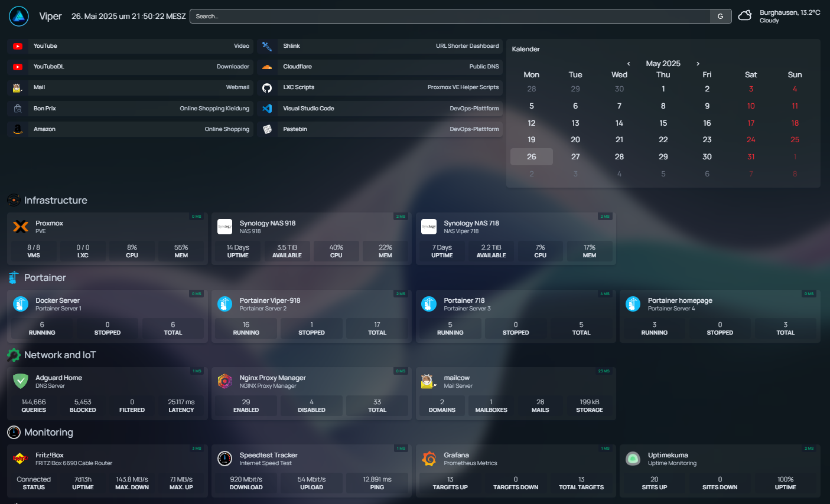Click the Amazon bookmark icon
This screenshot has width=830, height=504.
(x=18, y=129)
